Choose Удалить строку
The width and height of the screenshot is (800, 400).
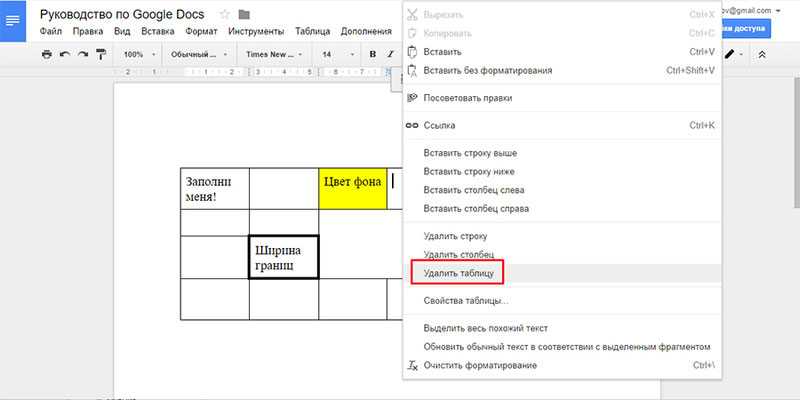(x=562, y=236)
